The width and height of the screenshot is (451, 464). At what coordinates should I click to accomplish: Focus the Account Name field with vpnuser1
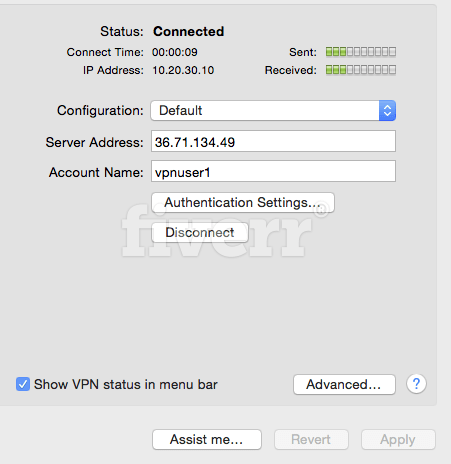273,171
